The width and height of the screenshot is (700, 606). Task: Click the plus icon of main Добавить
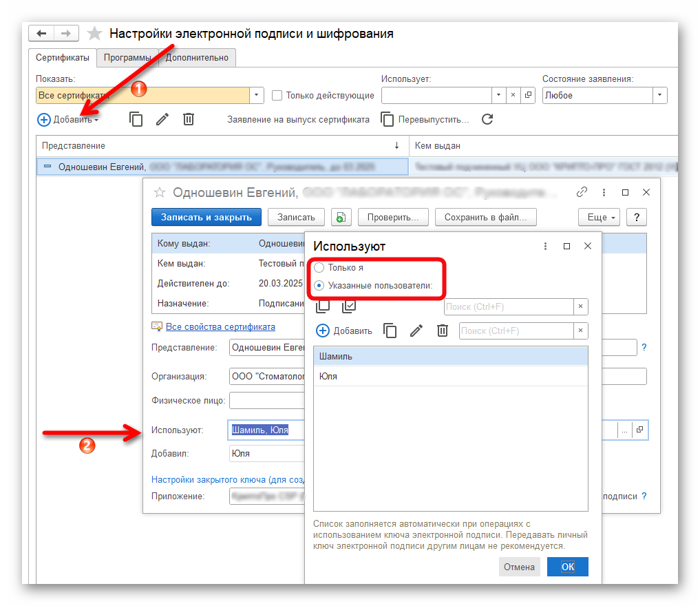(x=44, y=120)
